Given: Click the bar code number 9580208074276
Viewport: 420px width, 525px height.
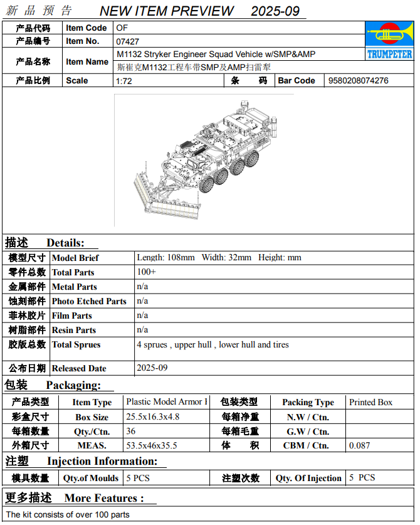Looking at the screenshot, I should click(358, 81).
